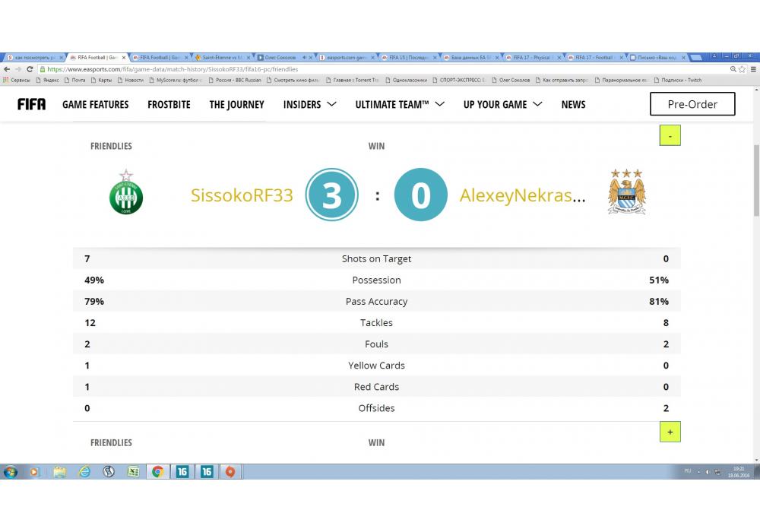Open the Новости bookmark
The height and width of the screenshot is (532, 760).
131,80
